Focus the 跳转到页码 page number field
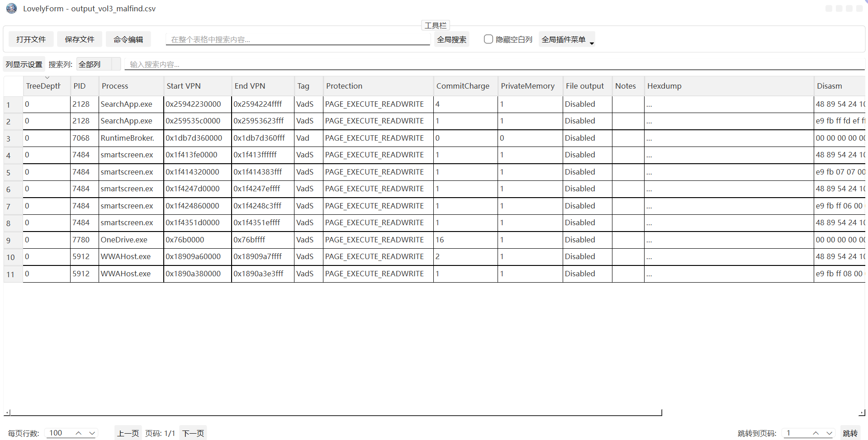Viewport: 868px width, 440px height. (x=797, y=433)
